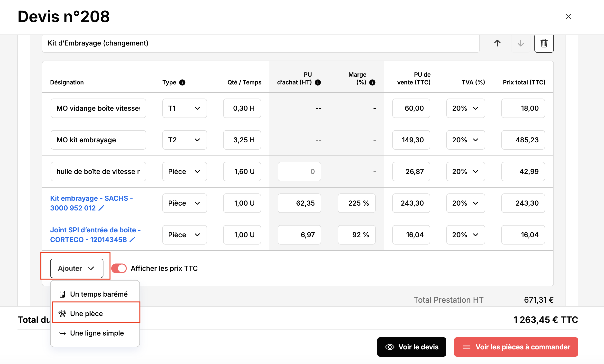The width and height of the screenshot is (604, 364).
Task: Click the huile de boîte de vitesse designation field
Action: coord(98,172)
